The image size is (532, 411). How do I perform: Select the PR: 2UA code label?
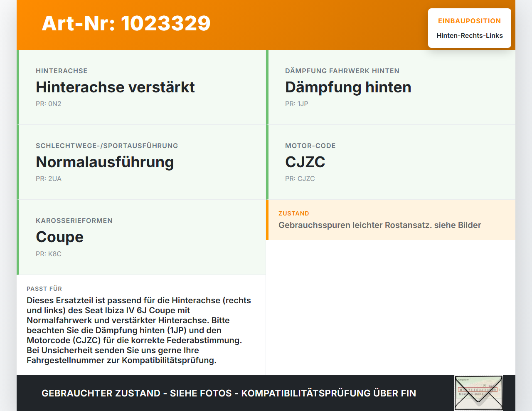48,179
